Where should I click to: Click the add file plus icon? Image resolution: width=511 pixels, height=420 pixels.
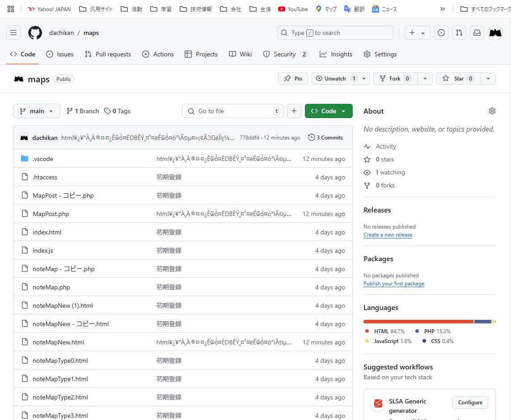point(294,110)
